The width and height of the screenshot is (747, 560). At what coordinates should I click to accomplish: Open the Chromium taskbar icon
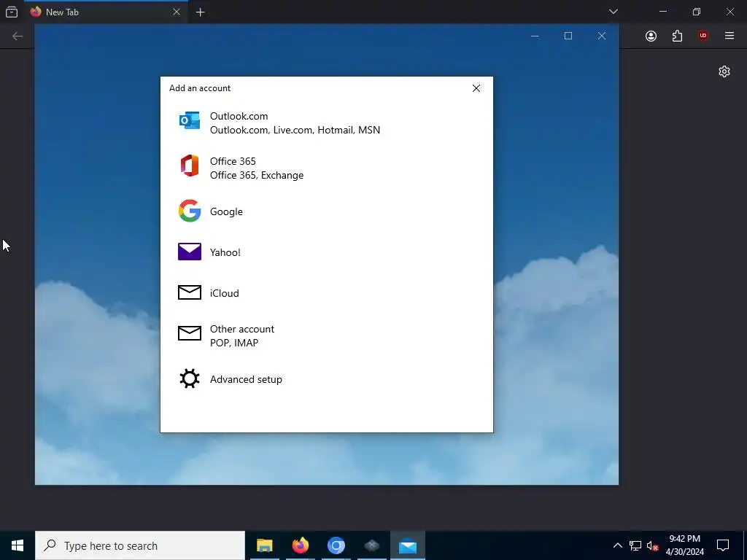click(336, 545)
